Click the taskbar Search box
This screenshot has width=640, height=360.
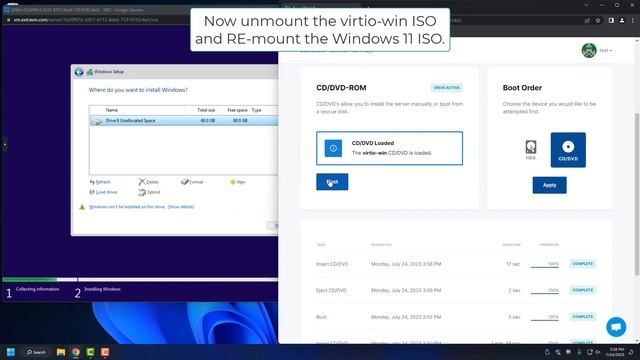(36, 352)
